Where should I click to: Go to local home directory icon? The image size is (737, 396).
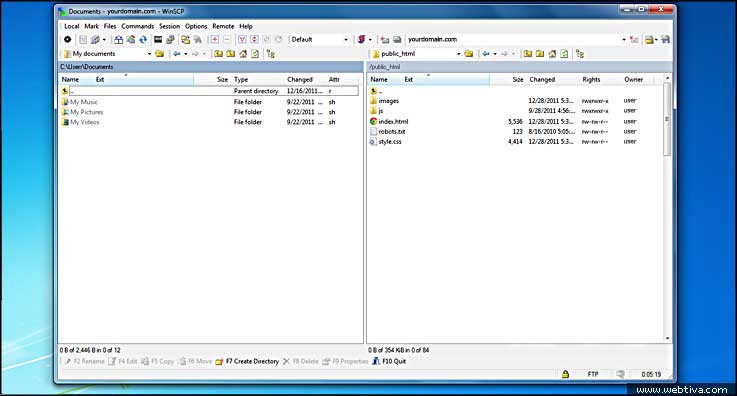243,54
